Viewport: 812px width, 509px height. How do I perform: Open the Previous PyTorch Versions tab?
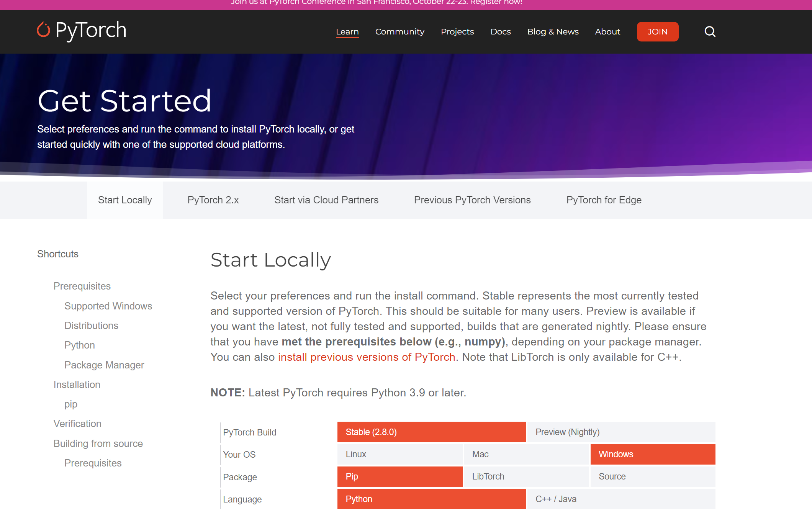coord(472,200)
